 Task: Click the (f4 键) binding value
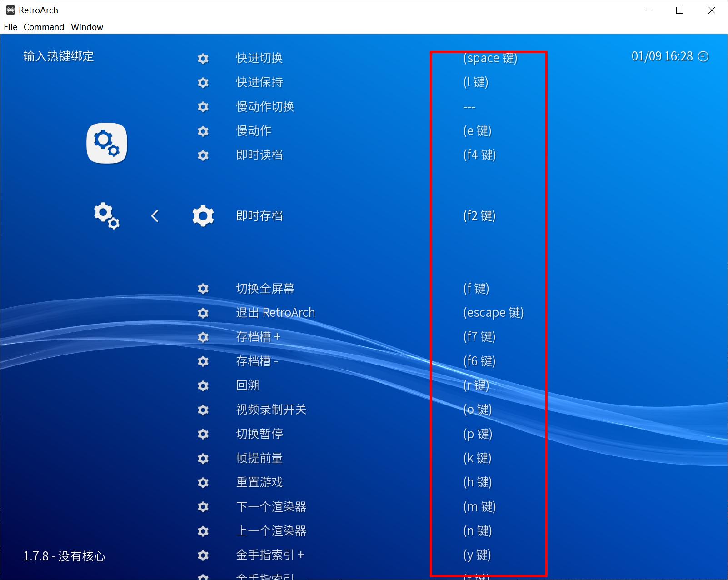479,155
